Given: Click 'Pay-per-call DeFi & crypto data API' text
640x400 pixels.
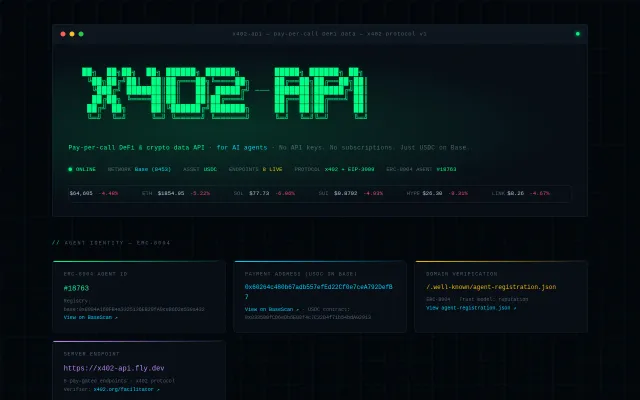Looking at the screenshot, I should coord(136,147).
